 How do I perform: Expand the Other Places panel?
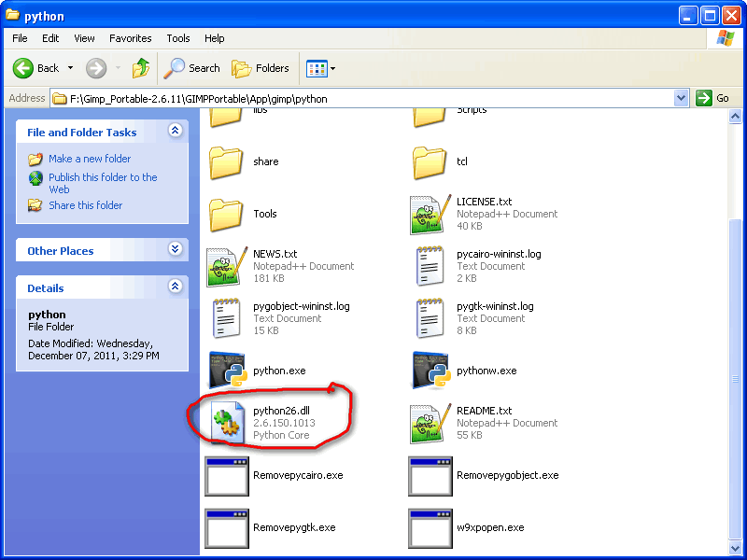176,249
